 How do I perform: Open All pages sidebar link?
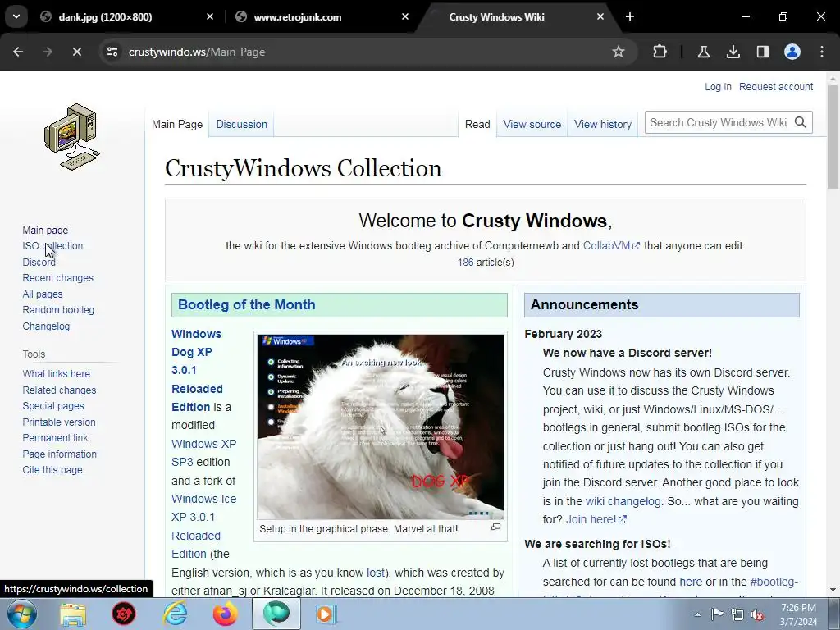pyautogui.click(x=43, y=294)
